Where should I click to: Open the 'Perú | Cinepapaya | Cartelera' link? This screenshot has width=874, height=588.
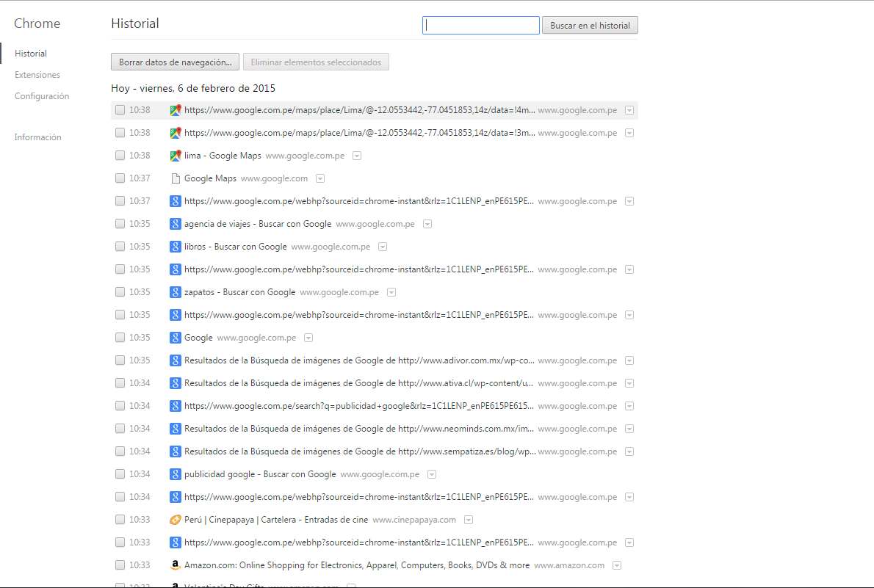pos(276,520)
